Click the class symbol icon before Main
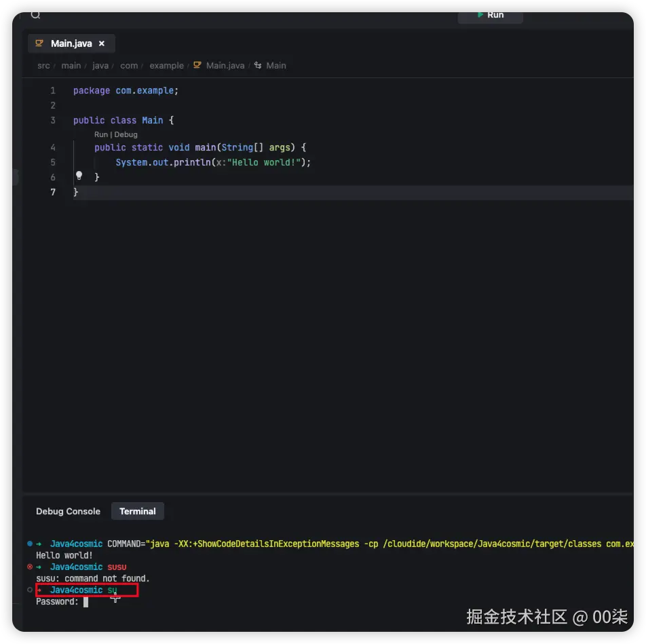646x644 pixels. click(x=258, y=66)
